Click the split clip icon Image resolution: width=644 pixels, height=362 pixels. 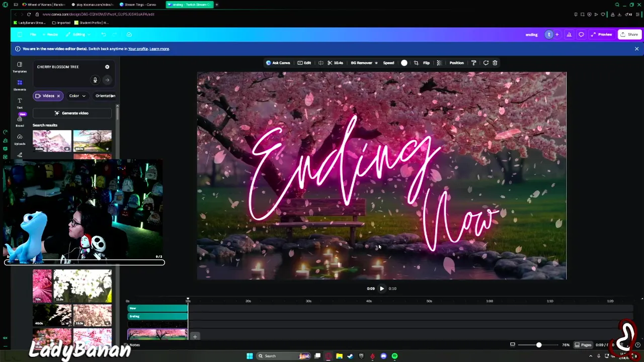point(321,63)
